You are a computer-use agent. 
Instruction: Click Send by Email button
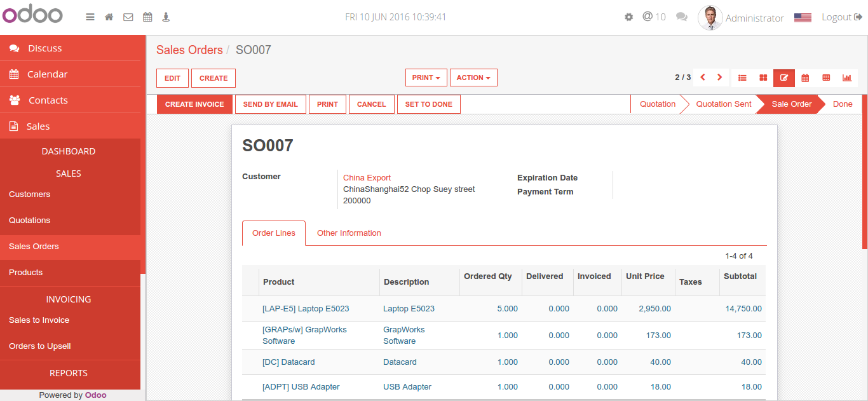click(x=271, y=104)
